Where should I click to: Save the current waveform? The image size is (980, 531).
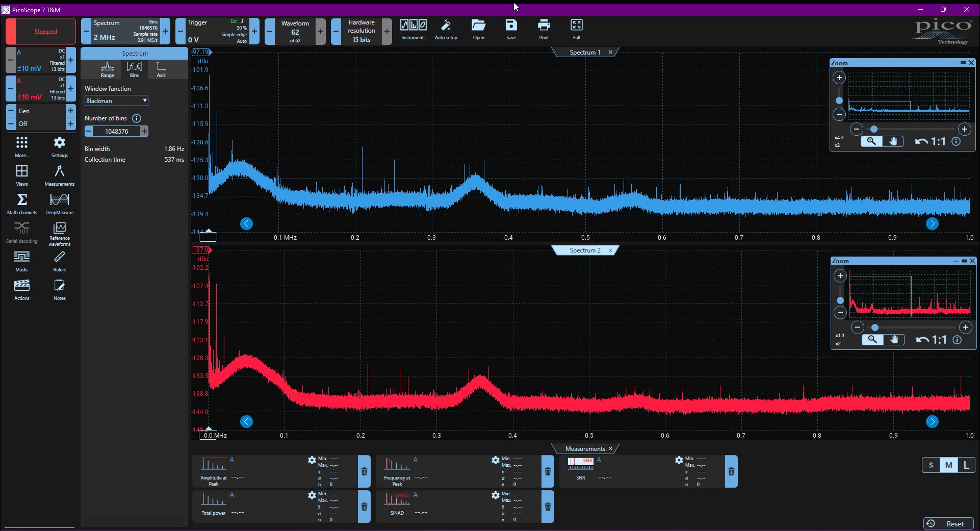pyautogui.click(x=511, y=30)
